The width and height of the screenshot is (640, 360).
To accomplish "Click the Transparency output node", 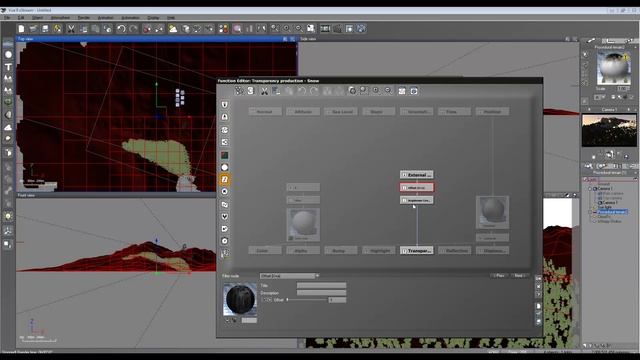I will click(416, 251).
